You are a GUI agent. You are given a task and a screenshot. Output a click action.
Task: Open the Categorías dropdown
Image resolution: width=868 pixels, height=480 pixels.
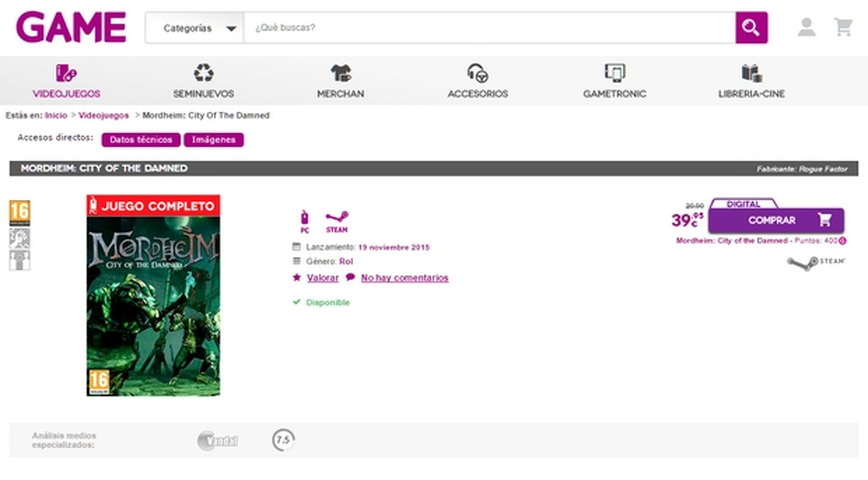[194, 28]
